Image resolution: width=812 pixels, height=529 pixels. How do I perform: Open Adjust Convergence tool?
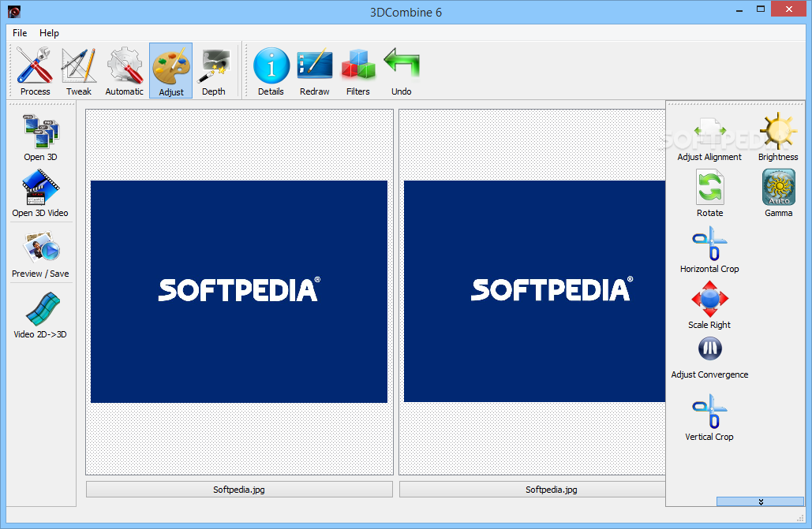(709, 358)
